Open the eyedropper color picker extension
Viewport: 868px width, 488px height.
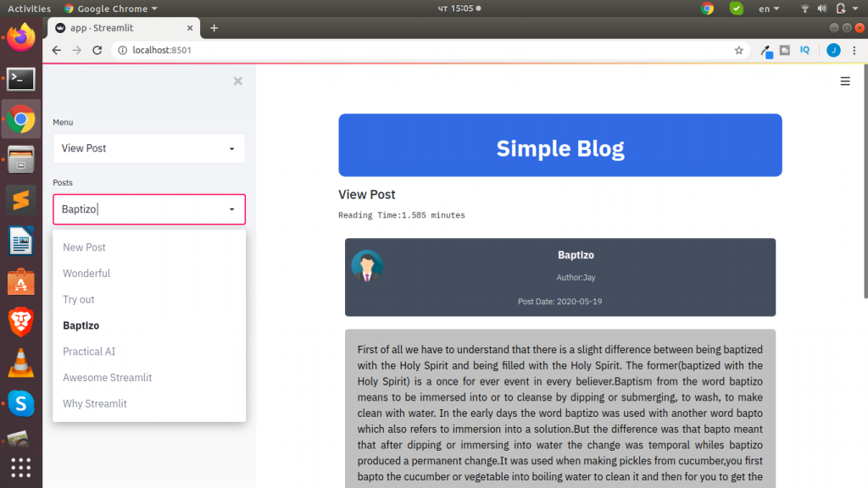point(767,50)
